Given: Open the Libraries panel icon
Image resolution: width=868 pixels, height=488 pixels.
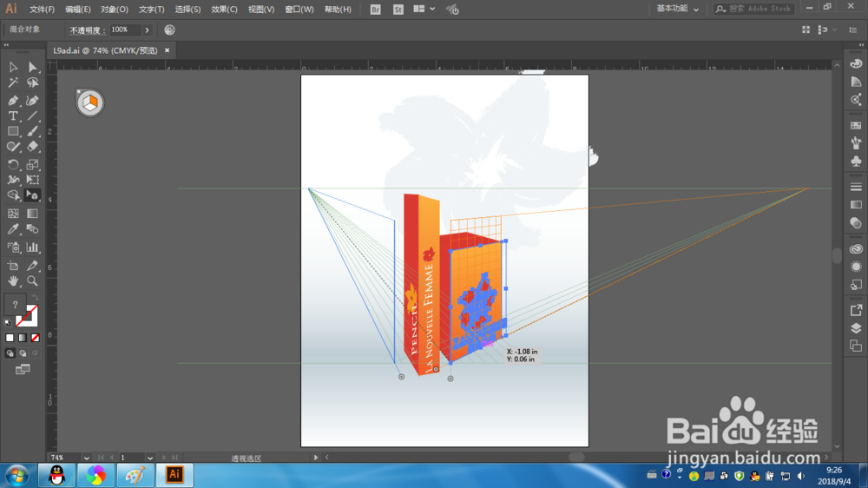Looking at the screenshot, I should click(x=856, y=248).
